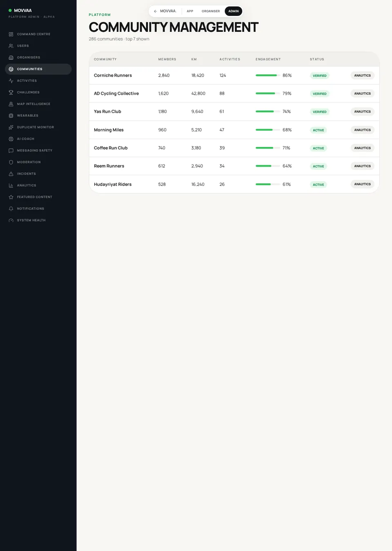Click the Verified badge for Yas Run Club
This screenshot has width=392, height=551.
click(x=320, y=112)
